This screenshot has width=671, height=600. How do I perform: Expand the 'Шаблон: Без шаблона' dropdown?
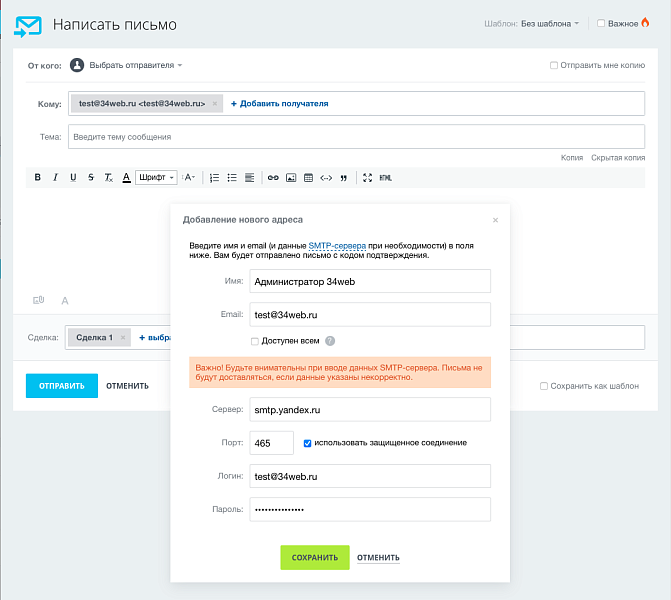550,23
